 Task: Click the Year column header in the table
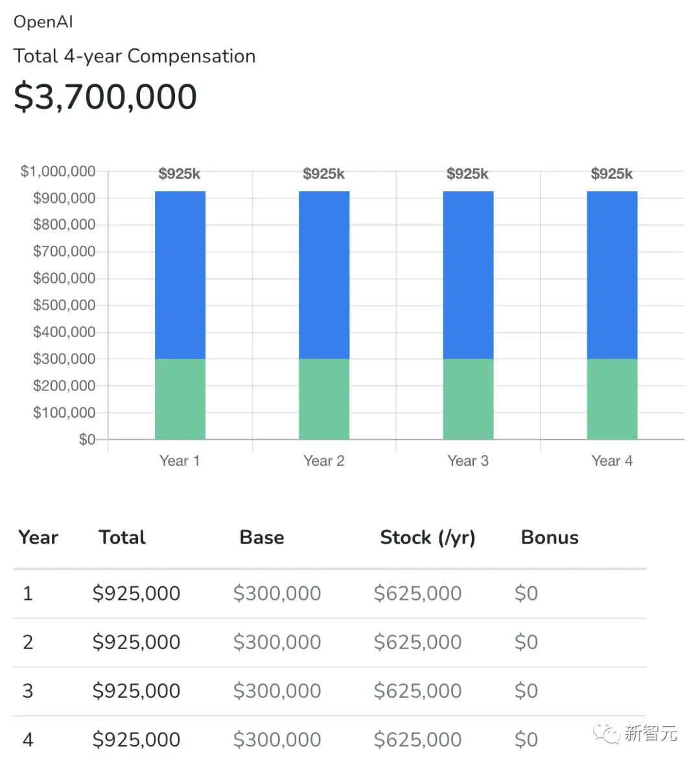(x=38, y=537)
